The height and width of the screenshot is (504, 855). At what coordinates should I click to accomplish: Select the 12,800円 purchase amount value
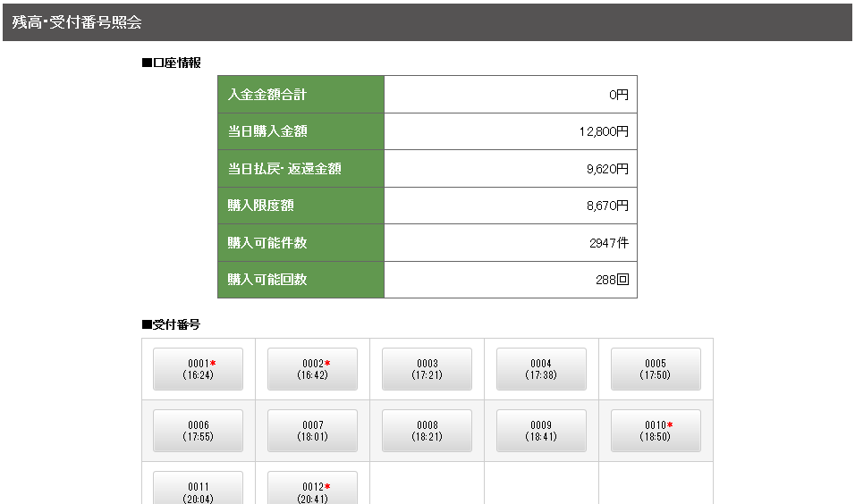[x=605, y=131]
